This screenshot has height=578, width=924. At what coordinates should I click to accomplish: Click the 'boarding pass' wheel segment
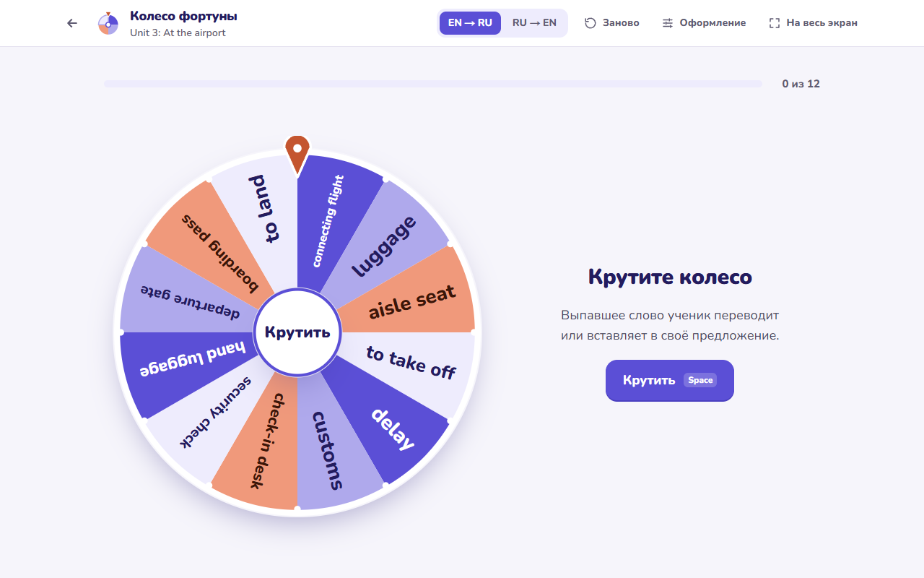[219, 253]
